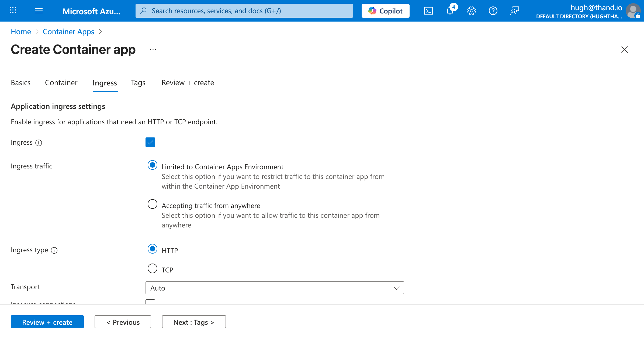Screen dimensions: 644x339
Task: Switch to the Container tab
Action: pos(61,83)
